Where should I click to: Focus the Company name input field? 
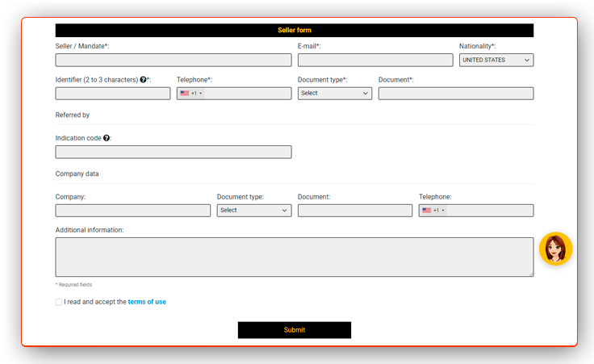(x=133, y=210)
